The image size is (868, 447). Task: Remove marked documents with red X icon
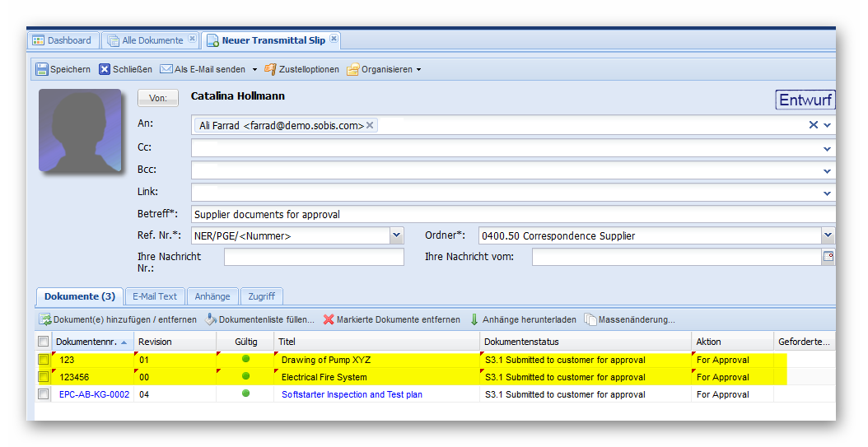[329, 319]
